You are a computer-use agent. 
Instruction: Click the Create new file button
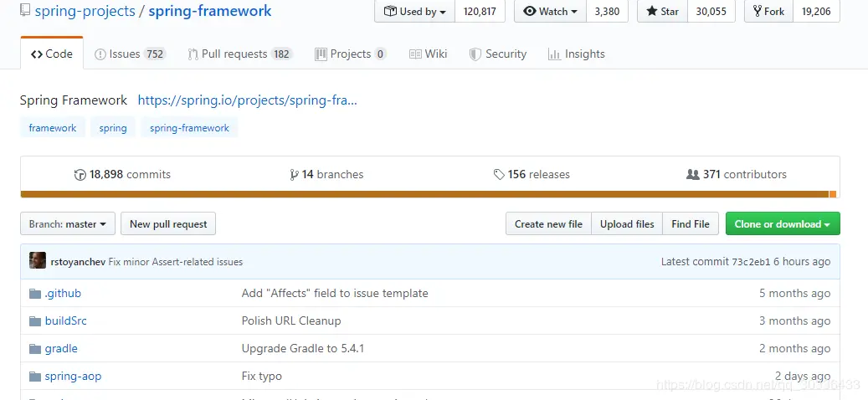pos(548,223)
